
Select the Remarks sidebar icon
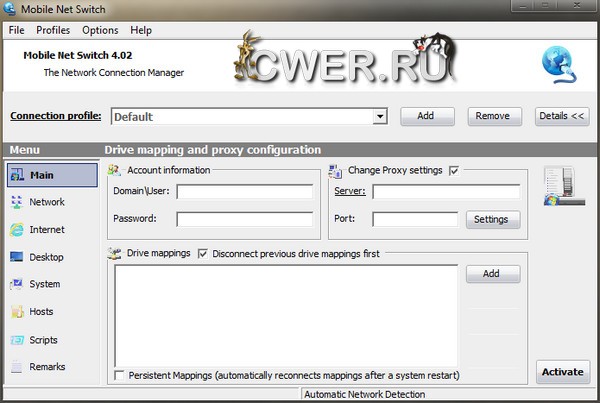(17, 367)
